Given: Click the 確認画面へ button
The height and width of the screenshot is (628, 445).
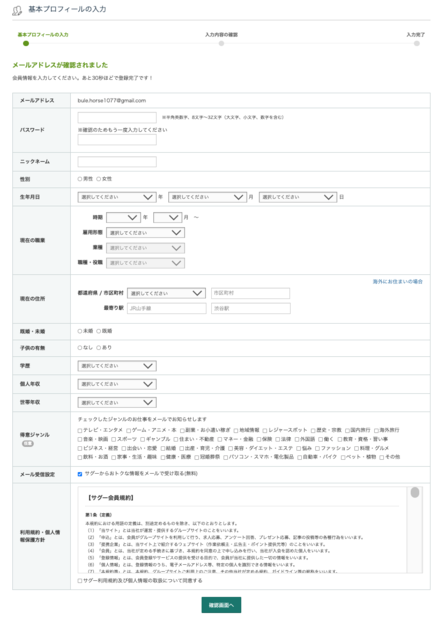Looking at the screenshot, I should (221, 605).
